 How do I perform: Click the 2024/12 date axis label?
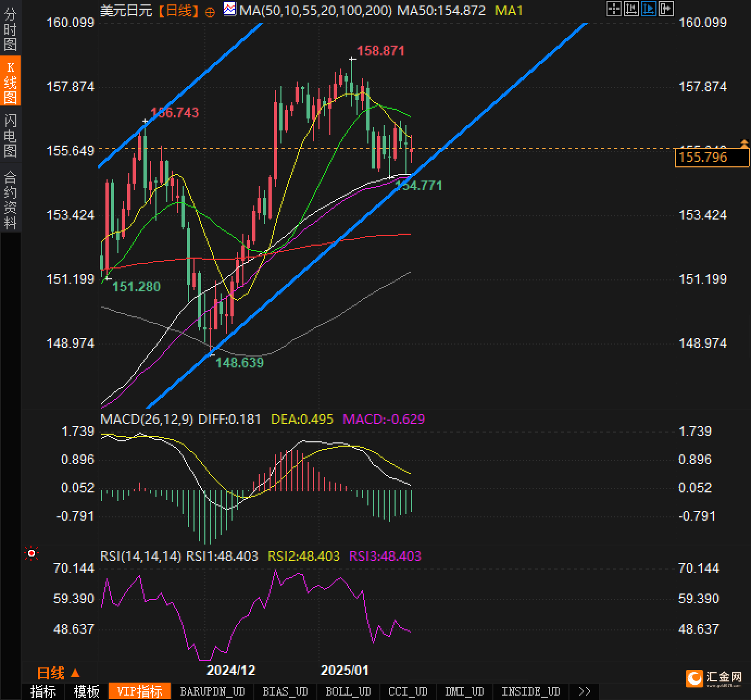click(231, 670)
